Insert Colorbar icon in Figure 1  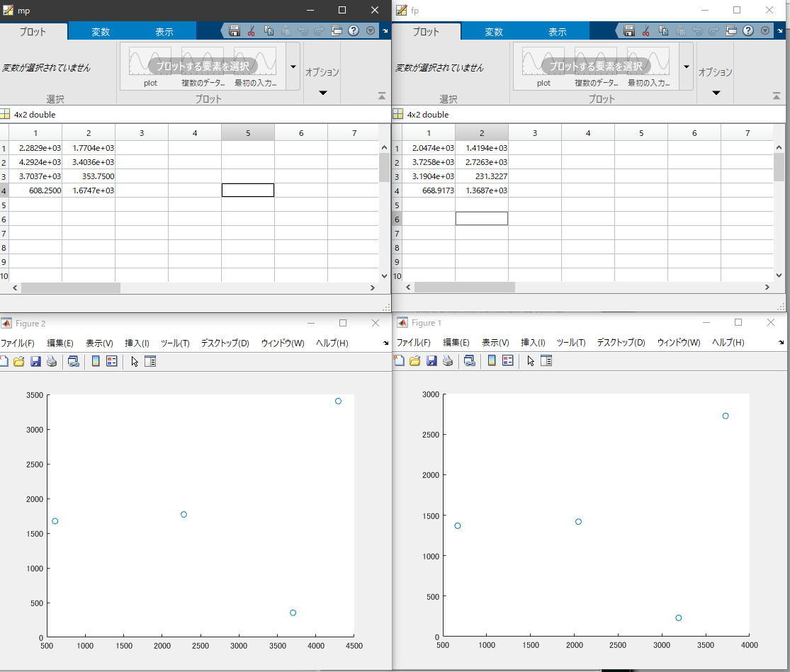point(491,360)
